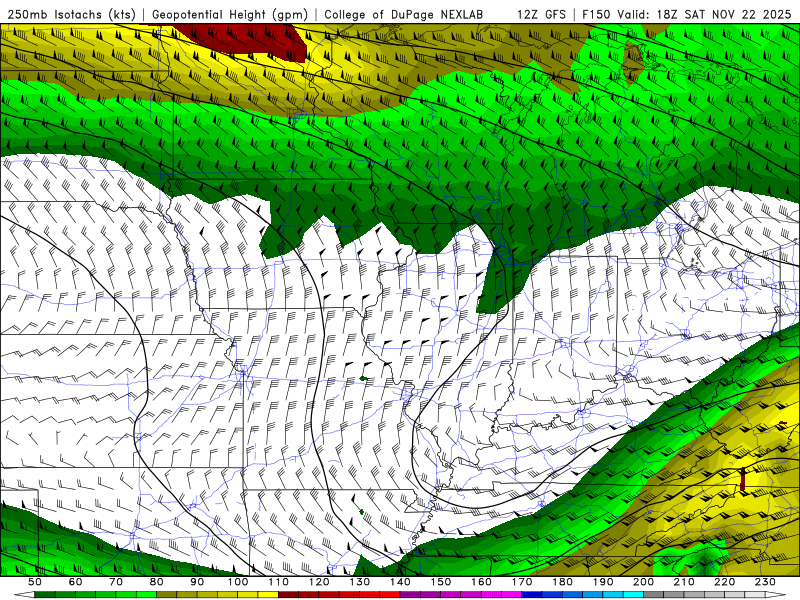Click the bright red swatch just before 140
Viewport: 800px width, 600px height.
pyautogui.click(x=390, y=595)
